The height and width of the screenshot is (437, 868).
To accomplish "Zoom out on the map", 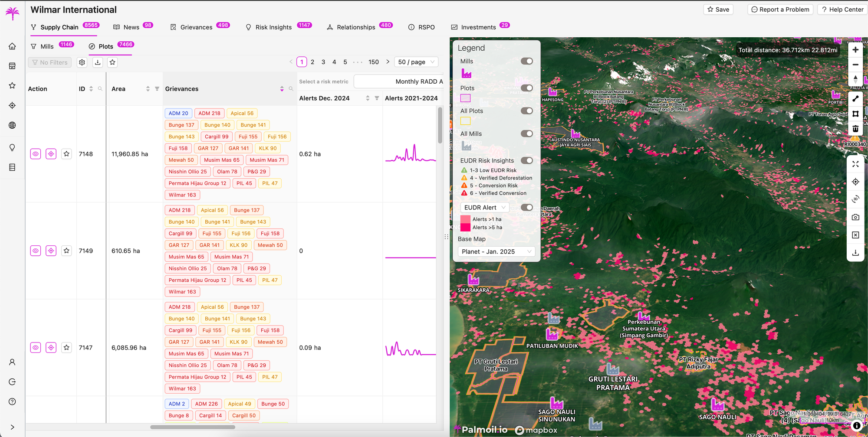I will [x=855, y=65].
